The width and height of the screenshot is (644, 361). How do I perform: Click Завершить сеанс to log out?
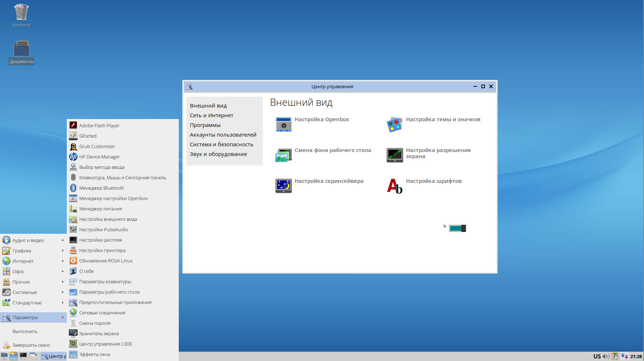coord(31,345)
